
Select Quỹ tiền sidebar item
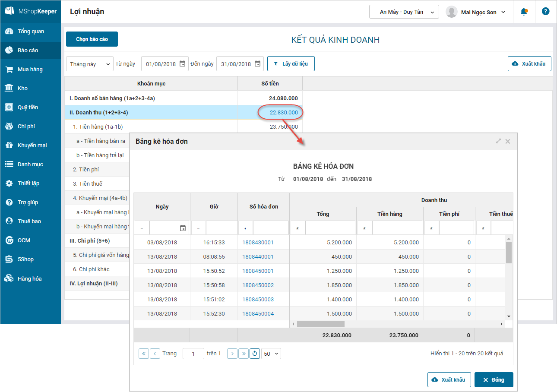click(x=28, y=107)
